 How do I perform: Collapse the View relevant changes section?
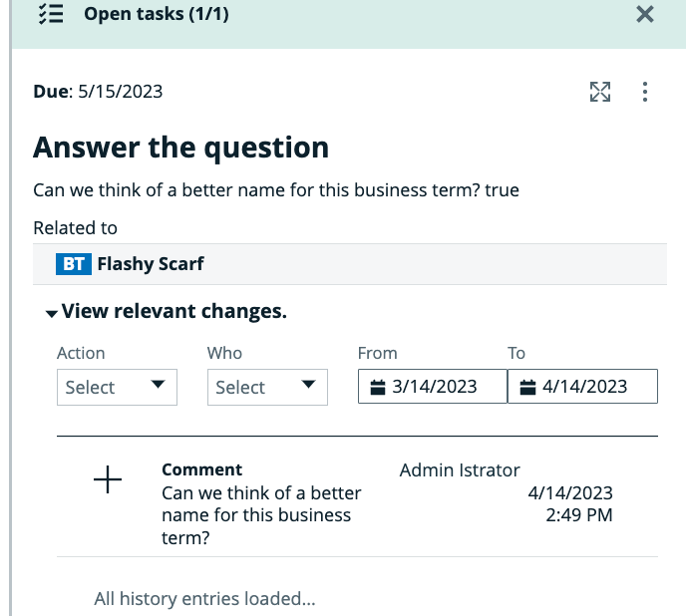(x=51, y=313)
